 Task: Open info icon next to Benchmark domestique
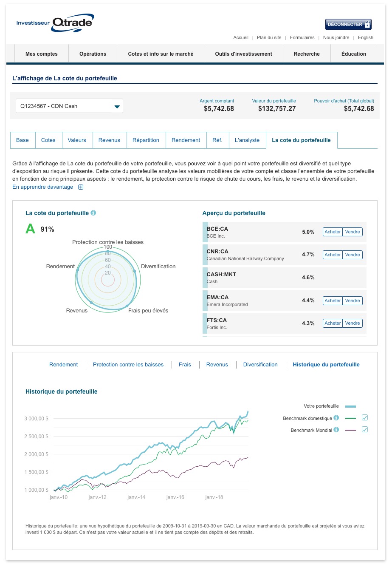(x=336, y=418)
